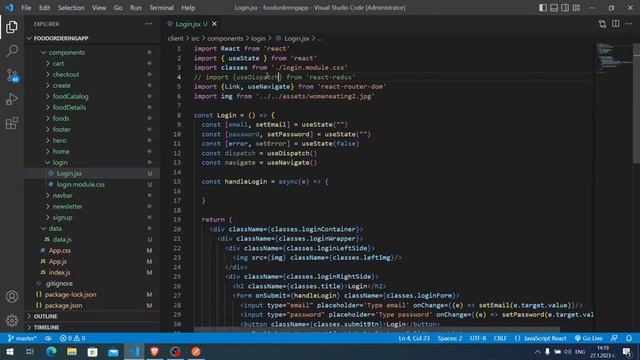Viewport: 640px width, 360px height.
Task: Click the horizontal scrollbar at editor bottom
Action: (376, 329)
